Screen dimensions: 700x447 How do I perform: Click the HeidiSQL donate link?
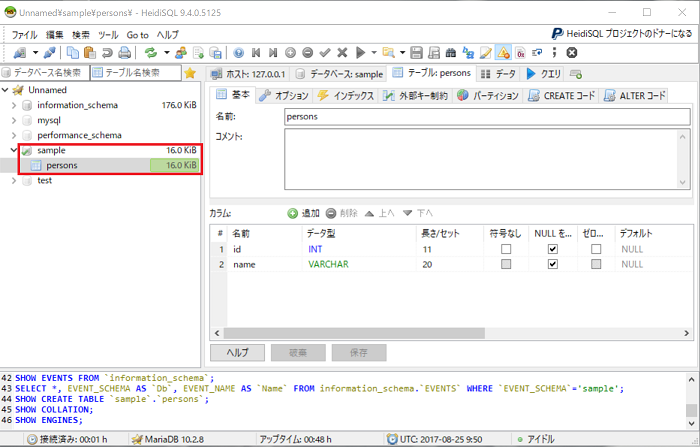(622, 33)
